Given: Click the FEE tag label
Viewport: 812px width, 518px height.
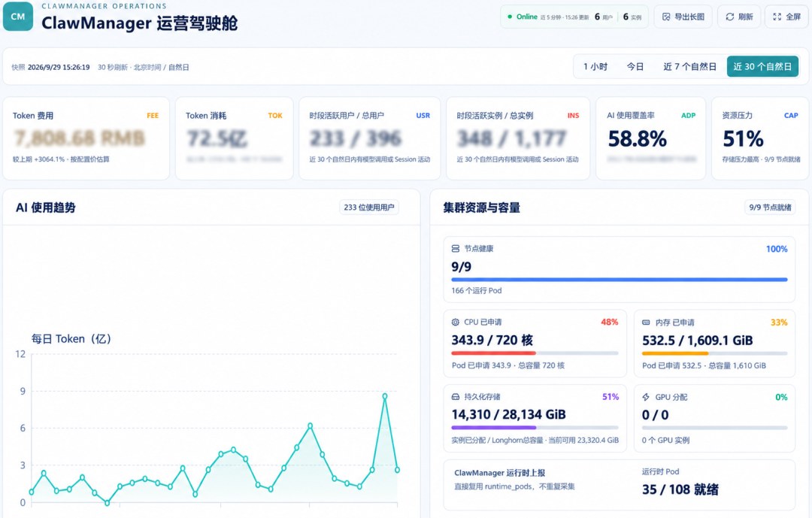Looking at the screenshot, I should (x=153, y=116).
